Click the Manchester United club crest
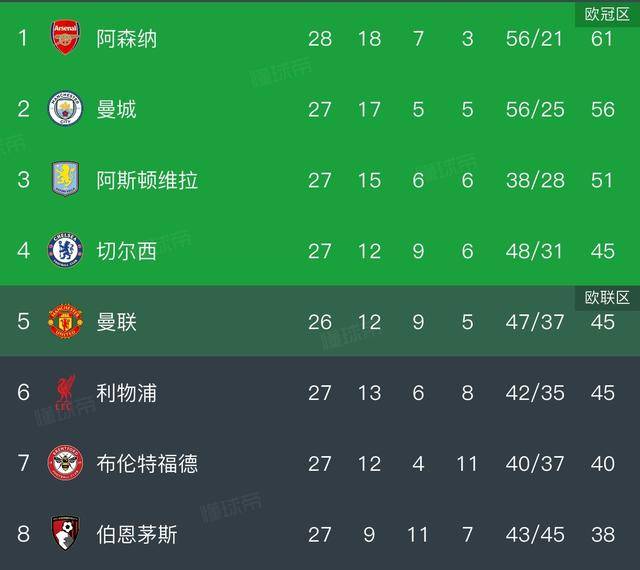 (65, 322)
